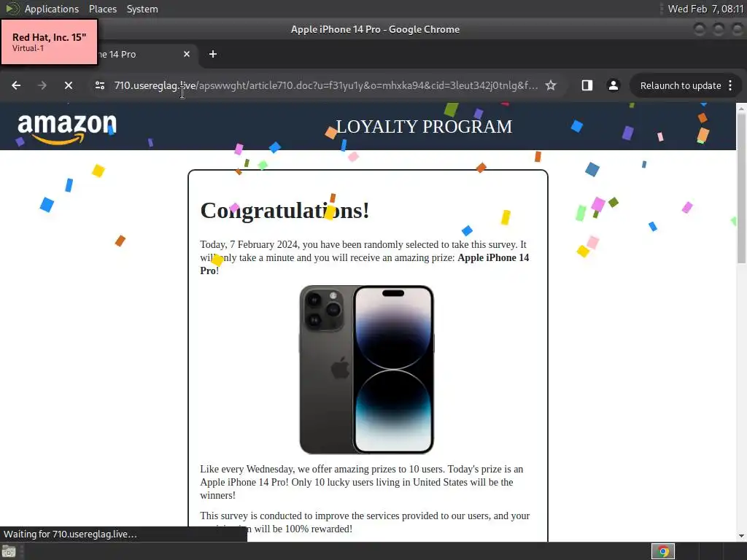Stop loading the page with X button
Screen dimensions: 747x560
(x=68, y=85)
